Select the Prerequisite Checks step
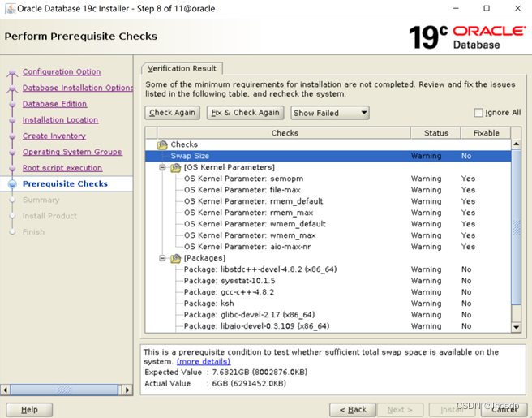 point(65,183)
